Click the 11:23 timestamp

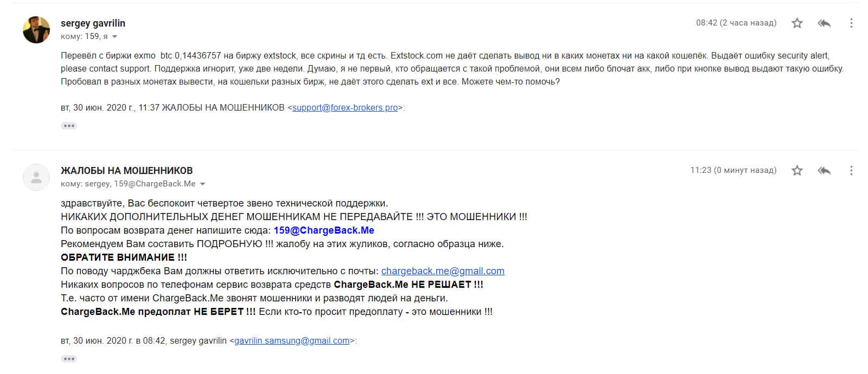(x=733, y=170)
